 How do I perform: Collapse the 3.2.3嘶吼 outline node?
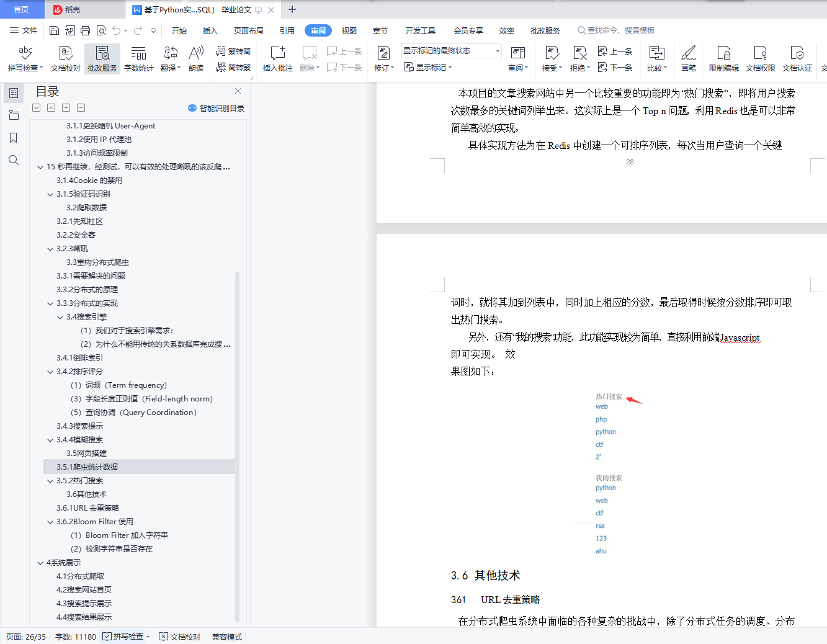[x=50, y=249]
